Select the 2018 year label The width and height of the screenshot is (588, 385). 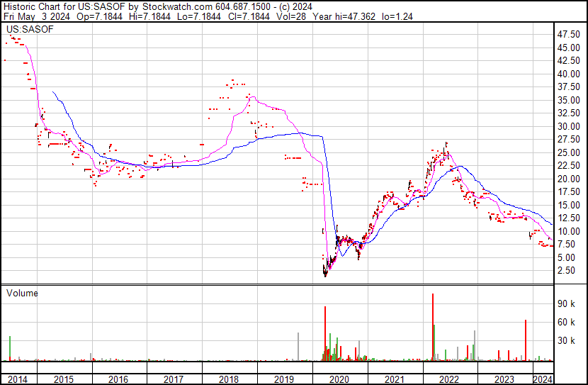[229, 379]
